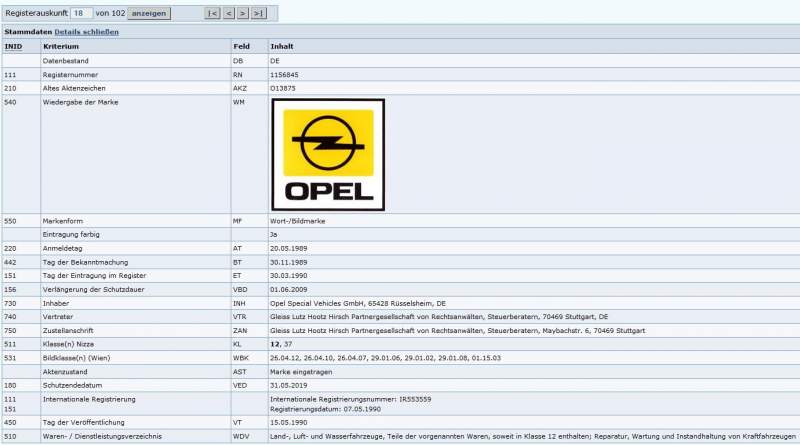Click the Feld column header
The width and height of the screenshot is (800, 445).
pos(241,46)
